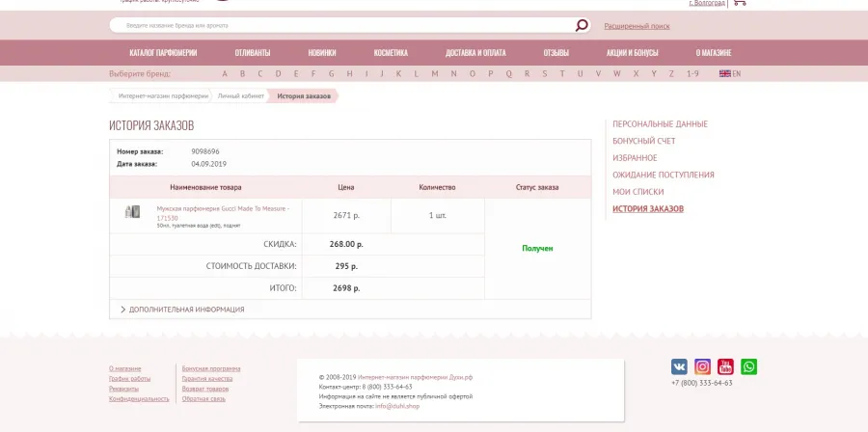
Task: Open footer Обратная связь link
Action: click(203, 398)
